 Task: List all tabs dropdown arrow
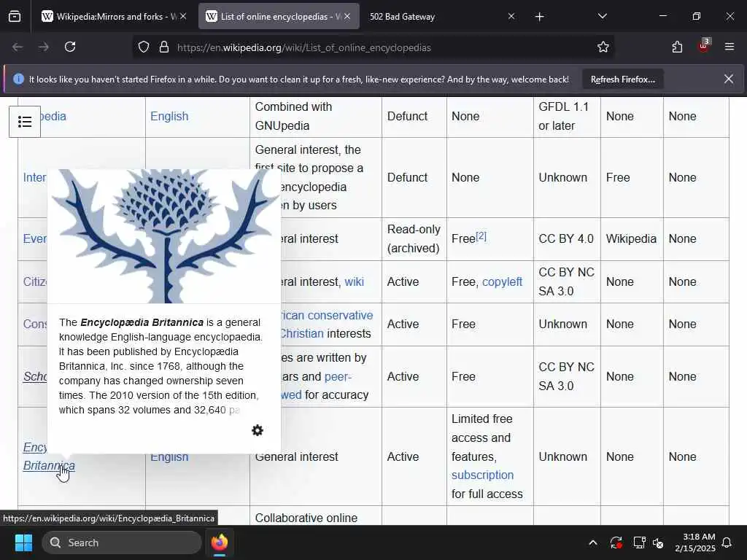point(602,17)
